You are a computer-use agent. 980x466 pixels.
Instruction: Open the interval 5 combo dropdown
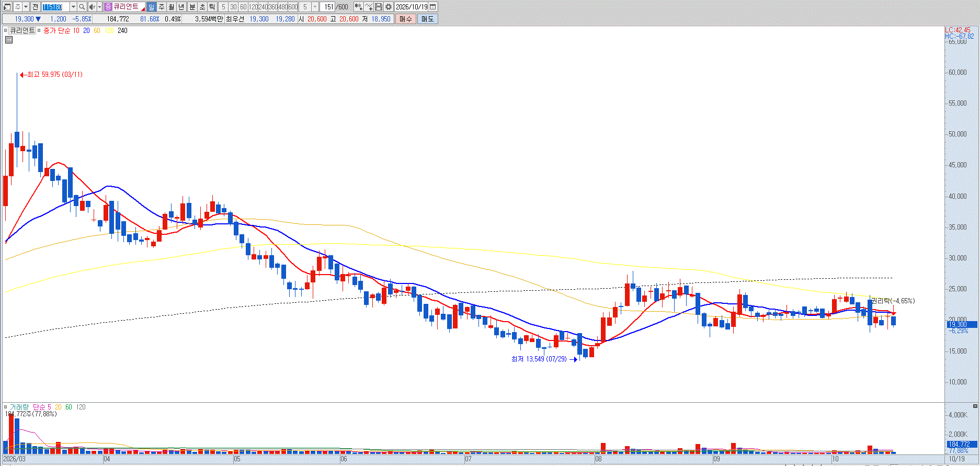(315, 7)
